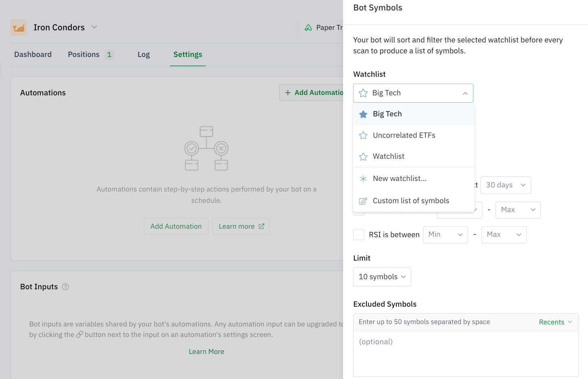Open the Bot Inputs help question mark

[65, 286]
